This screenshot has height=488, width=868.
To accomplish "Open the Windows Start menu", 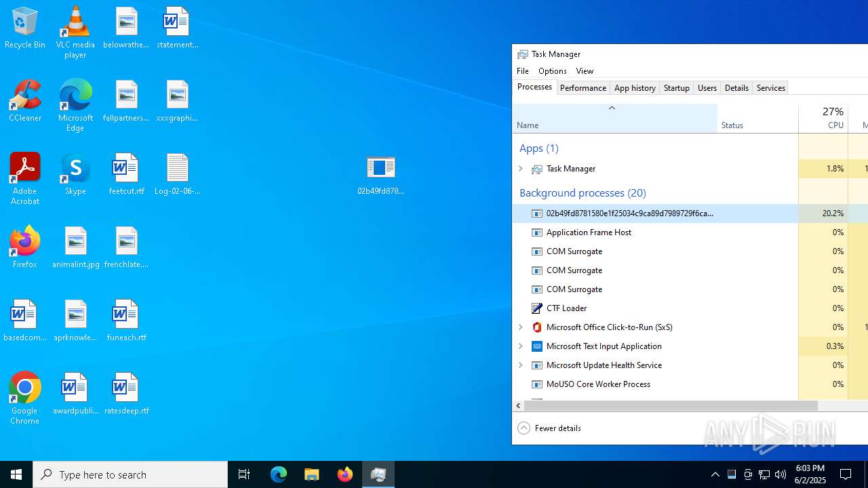I will (16, 474).
